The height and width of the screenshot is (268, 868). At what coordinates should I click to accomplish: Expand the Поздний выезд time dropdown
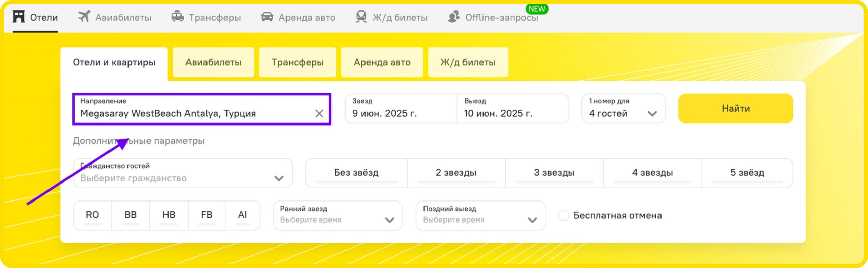coord(480,215)
